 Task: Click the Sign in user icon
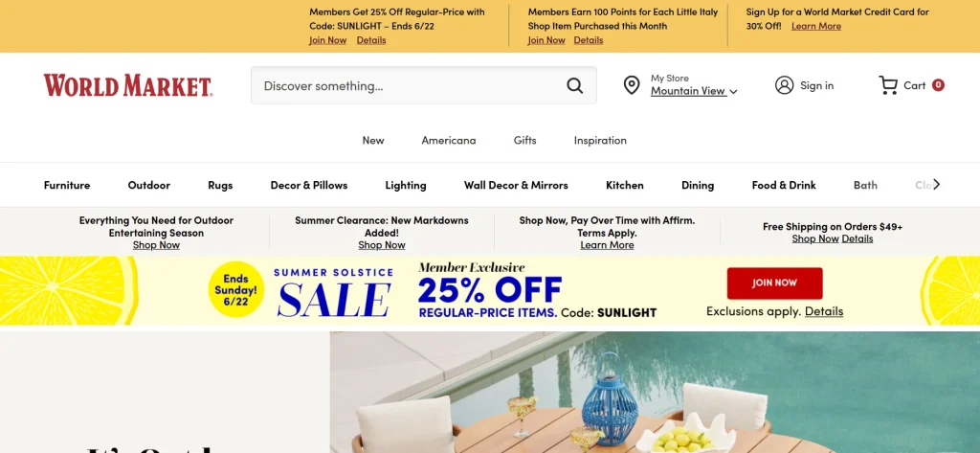(x=784, y=85)
